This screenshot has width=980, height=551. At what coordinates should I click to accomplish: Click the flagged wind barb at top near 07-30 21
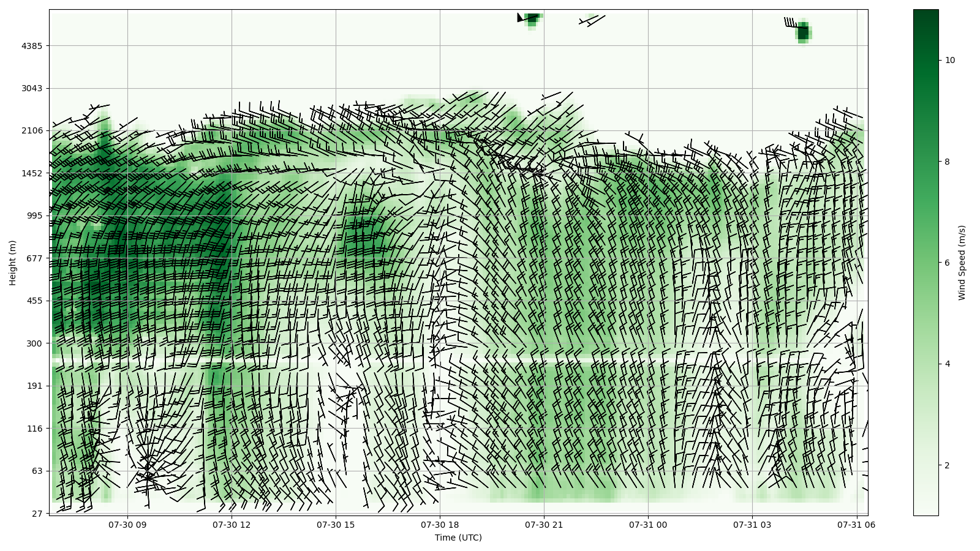pos(521,18)
